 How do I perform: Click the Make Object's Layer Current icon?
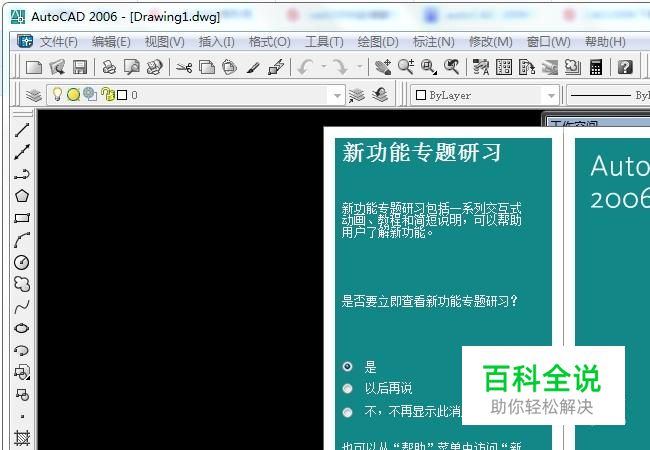tap(357, 95)
